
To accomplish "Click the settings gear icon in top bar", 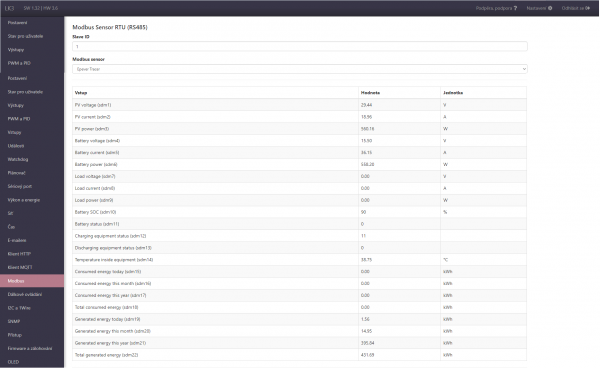I will [x=550, y=8].
